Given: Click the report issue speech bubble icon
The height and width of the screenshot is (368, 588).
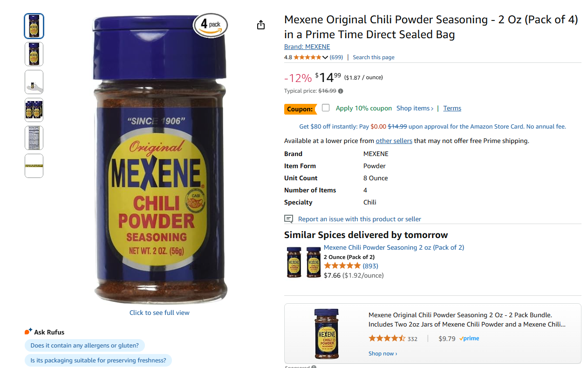Looking at the screenshot, I should tap(289, 219).
